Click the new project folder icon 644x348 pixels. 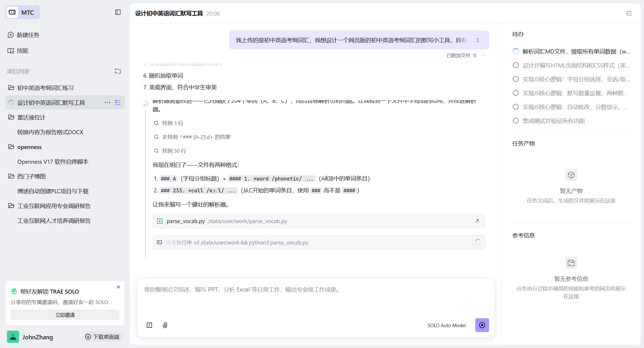[118, 71]
